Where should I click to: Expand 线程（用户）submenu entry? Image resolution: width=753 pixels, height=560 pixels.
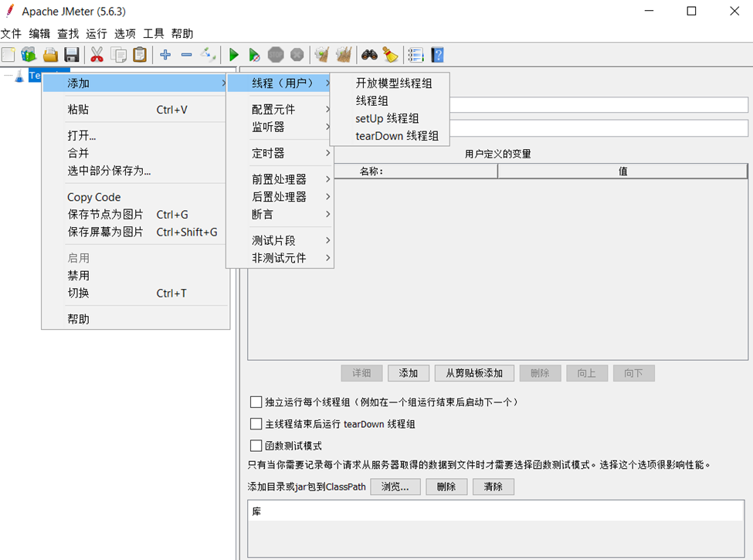(x=280, y=83)
